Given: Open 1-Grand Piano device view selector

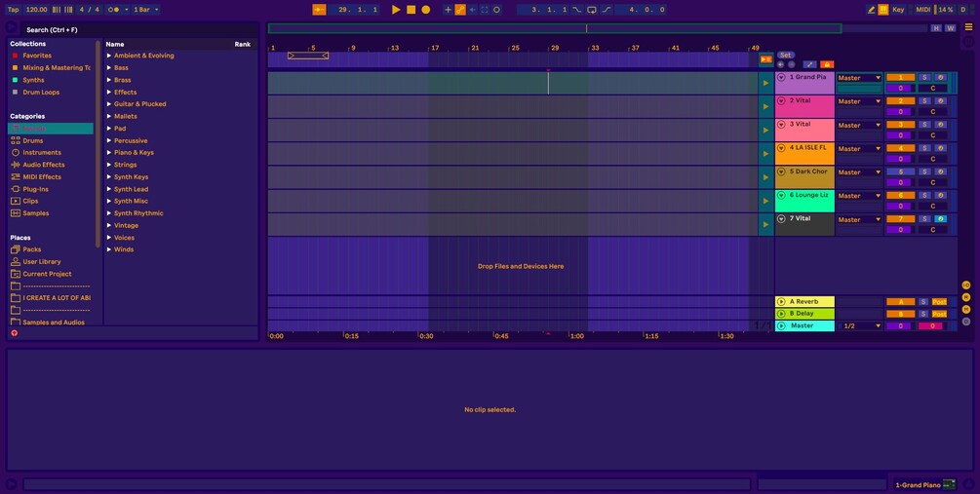Looking at the screenshot, I should click(925, 485).
